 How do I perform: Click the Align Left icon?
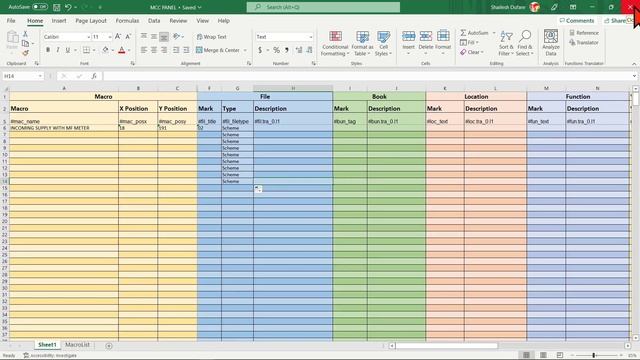click(144, 50)
